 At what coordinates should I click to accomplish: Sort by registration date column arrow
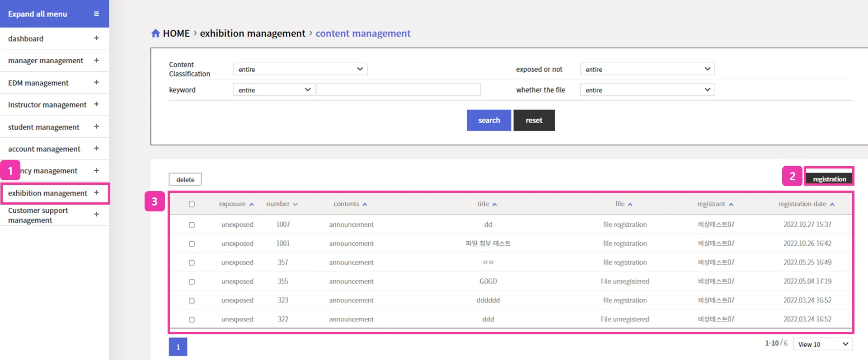pyautogui.click(x=832, y=205)
